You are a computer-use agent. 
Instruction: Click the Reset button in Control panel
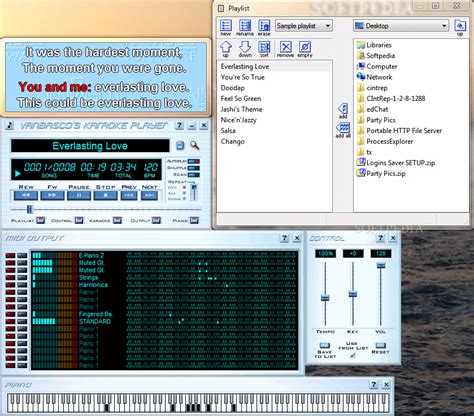pyautogui.click(x=380, y=345)
